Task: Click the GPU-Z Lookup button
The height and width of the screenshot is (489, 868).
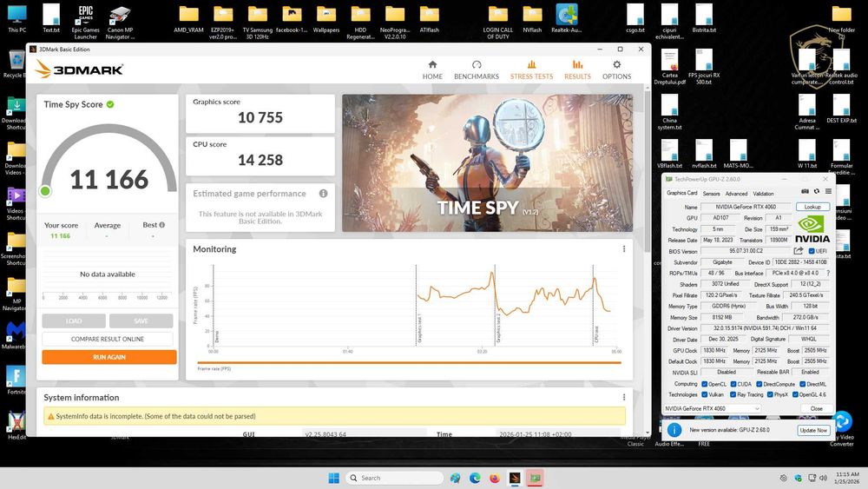Action: (x=812, y=207)
